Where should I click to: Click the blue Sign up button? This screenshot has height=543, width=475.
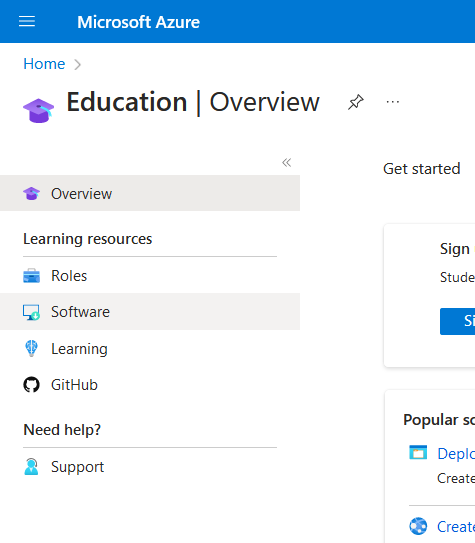[x=457, y=321]
